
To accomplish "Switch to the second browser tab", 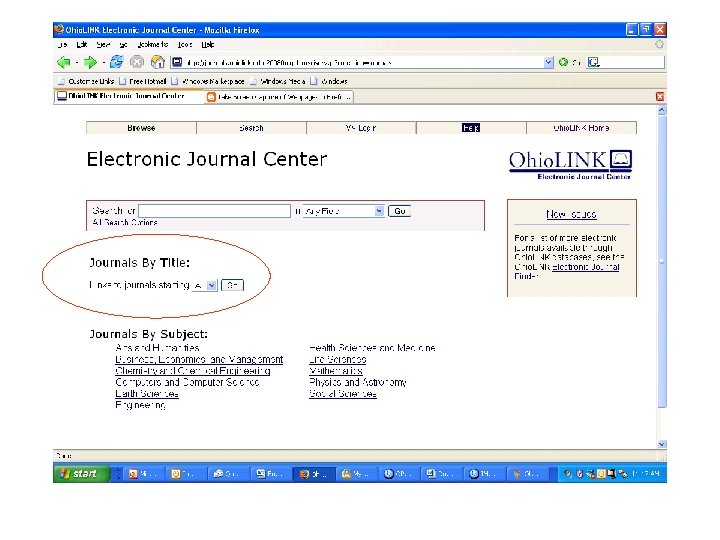I will click(x=279, y=97).
